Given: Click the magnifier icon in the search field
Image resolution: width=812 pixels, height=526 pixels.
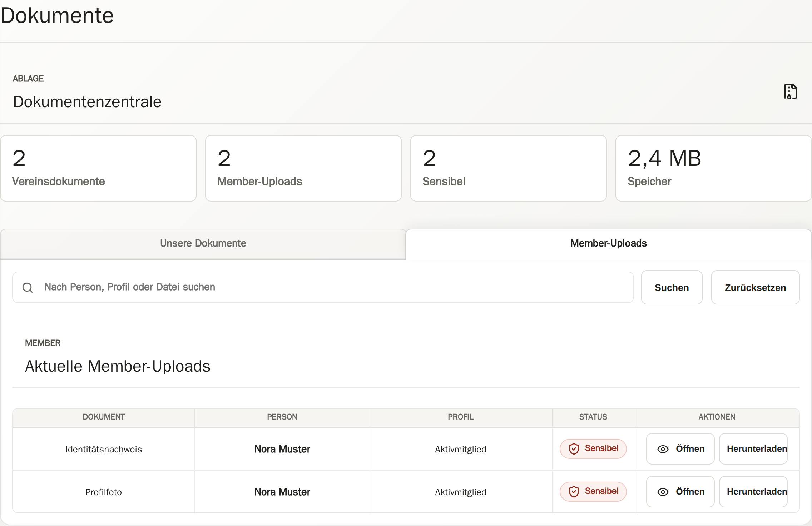Looking at the screenshot, I should click(x=28, y=288).
